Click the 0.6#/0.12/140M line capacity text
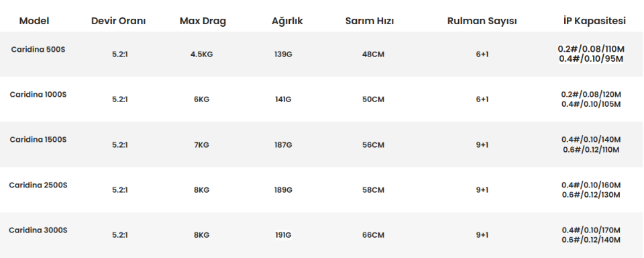This screenshot has height=258, width=644. (591, 240)
